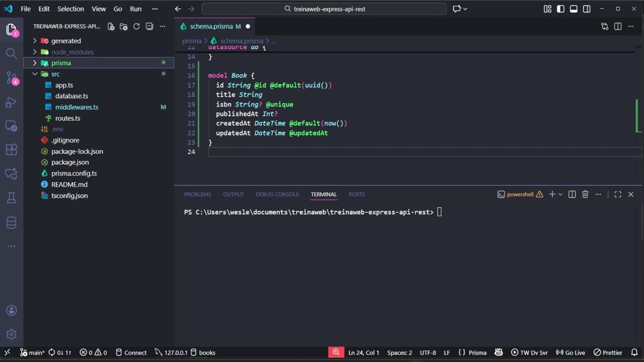The width and height of the screenshot is (644, 362).
Task: Switch to the Debug Console tab
Action: (x=277, y=194)
